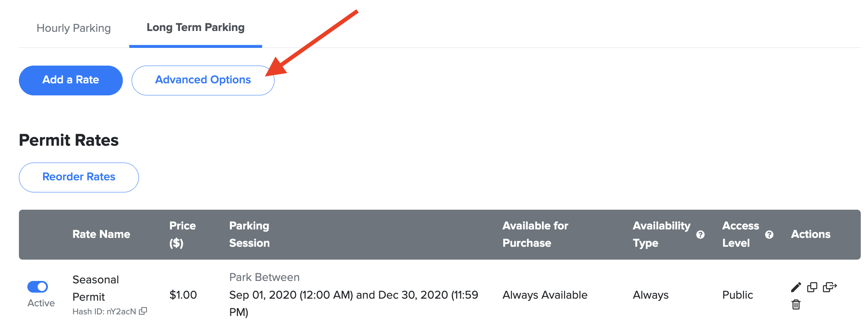Open the Reorder Rates dialog
868x322 pixels.
[x=79, y=177]
